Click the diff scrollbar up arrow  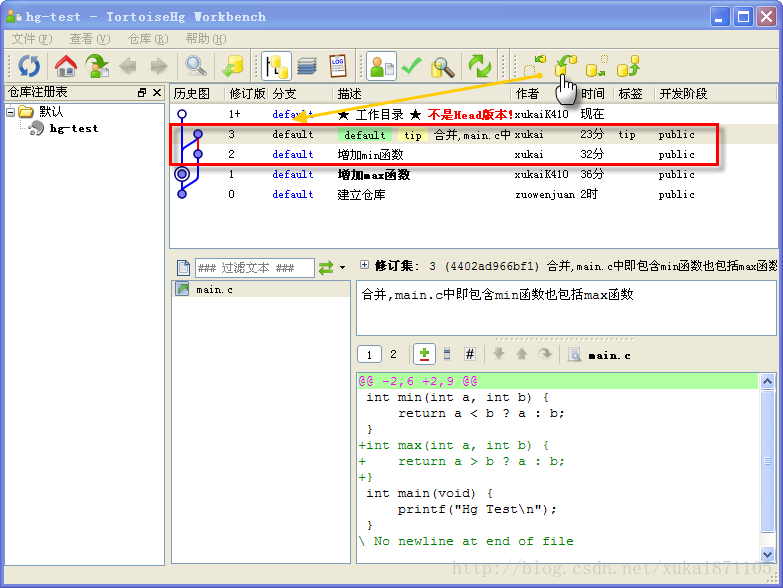pyautogui.click(x=767, y=381)
